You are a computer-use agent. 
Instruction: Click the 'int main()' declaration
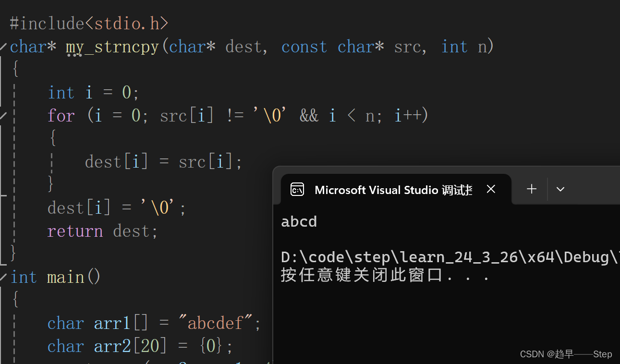55,277
